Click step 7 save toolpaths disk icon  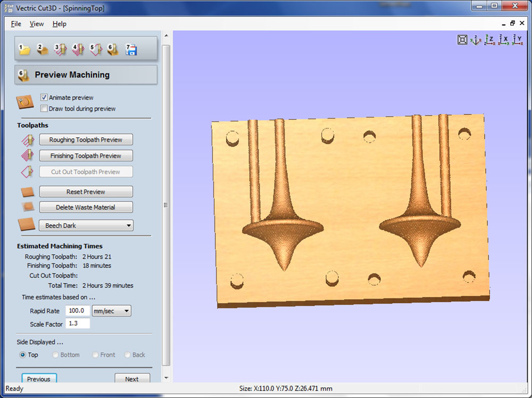131,49
